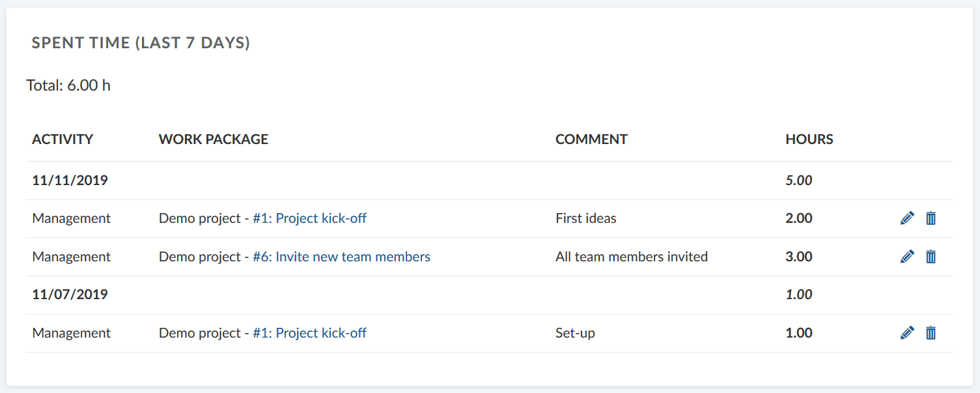Edit the "All team members invited" entry
980x393 pixels.
click(907, 257)
